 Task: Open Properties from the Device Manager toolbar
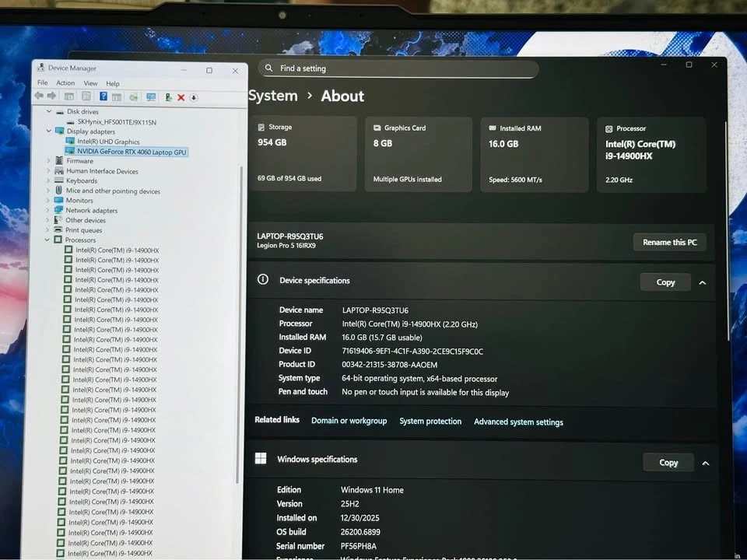tap(86, 96)
